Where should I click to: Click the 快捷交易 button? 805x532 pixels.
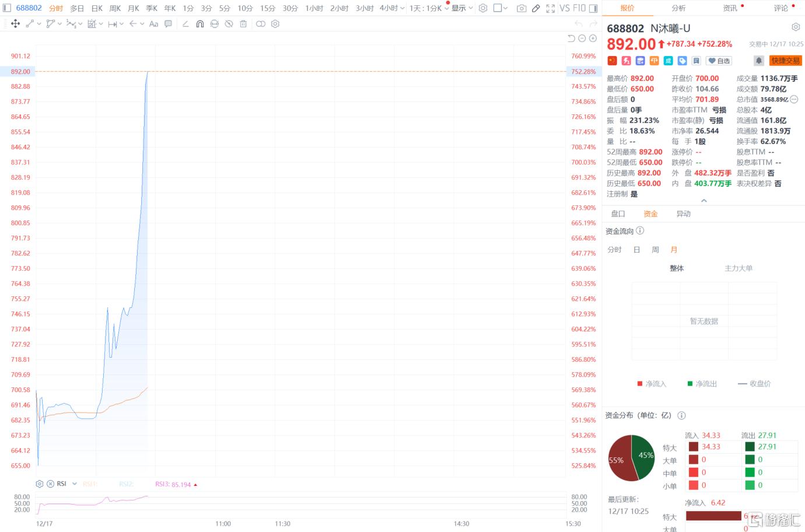coord(786,61)
